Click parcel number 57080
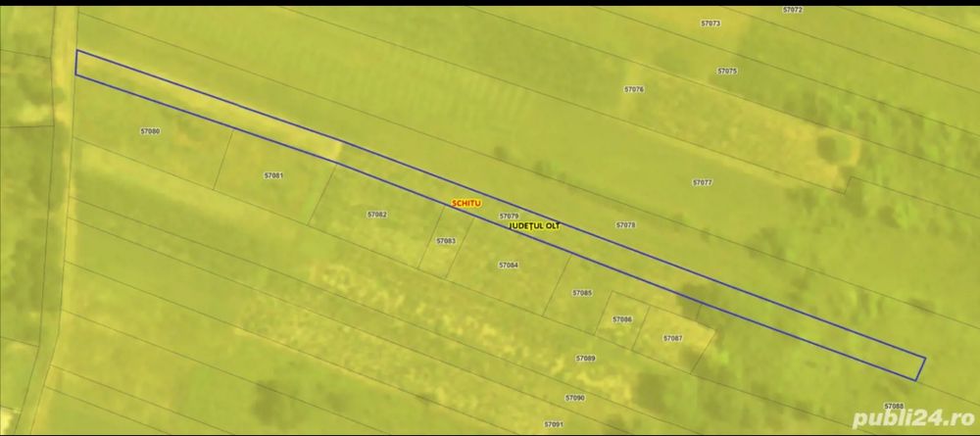 tap(150, 131)
